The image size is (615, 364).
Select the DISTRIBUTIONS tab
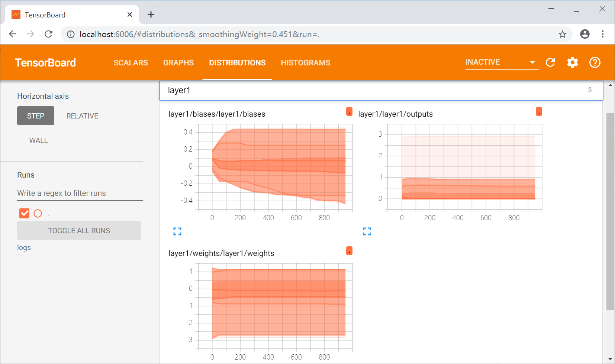pos(237,63)
